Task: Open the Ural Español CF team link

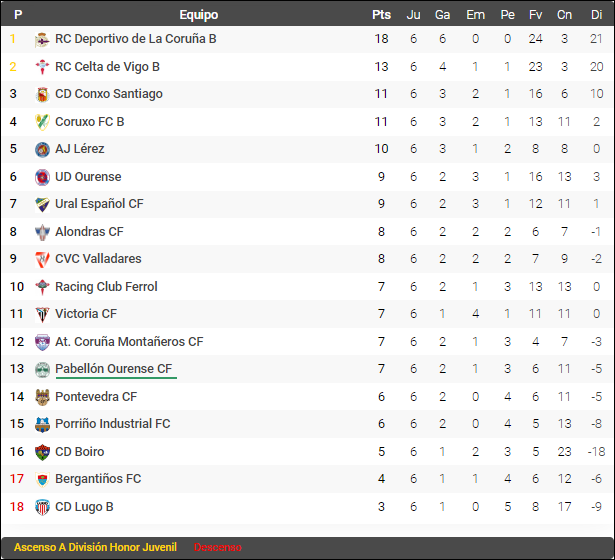Action: click(99, 204)
